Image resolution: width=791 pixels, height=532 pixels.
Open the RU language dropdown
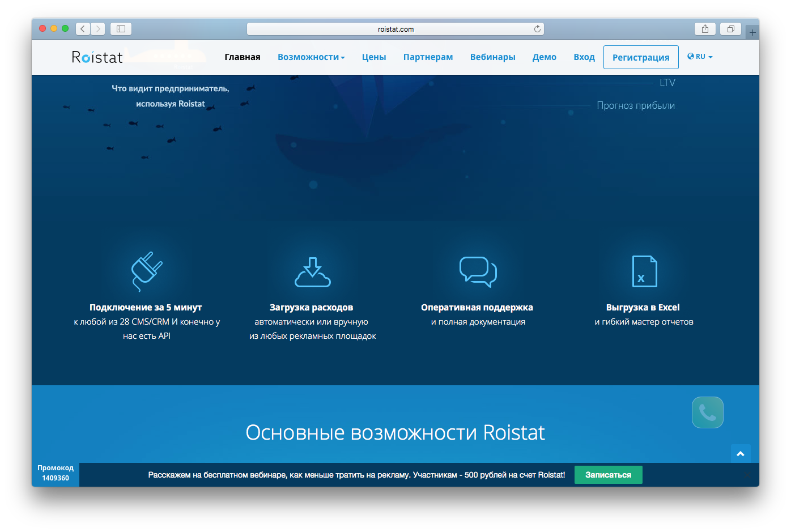pos(700,57)
